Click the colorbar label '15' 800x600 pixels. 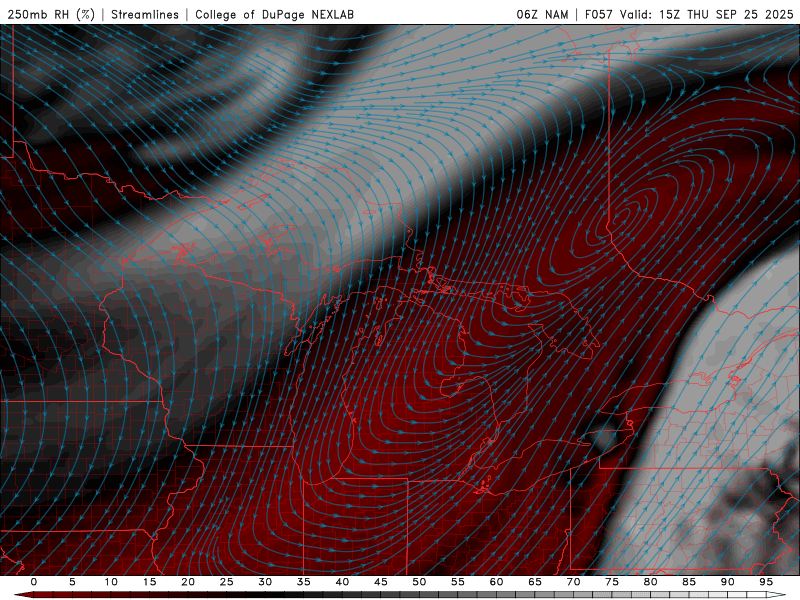[x=149, y=582]
